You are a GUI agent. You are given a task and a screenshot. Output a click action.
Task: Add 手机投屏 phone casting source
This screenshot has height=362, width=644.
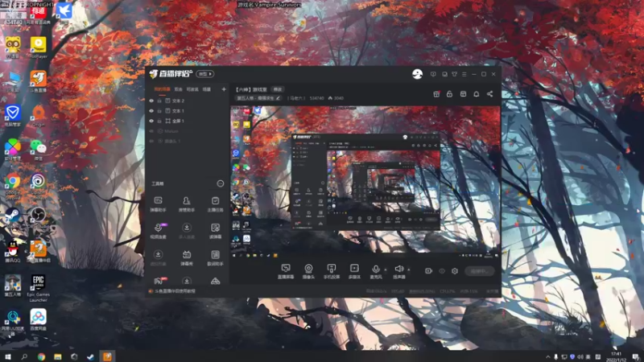tap(332, 271)
